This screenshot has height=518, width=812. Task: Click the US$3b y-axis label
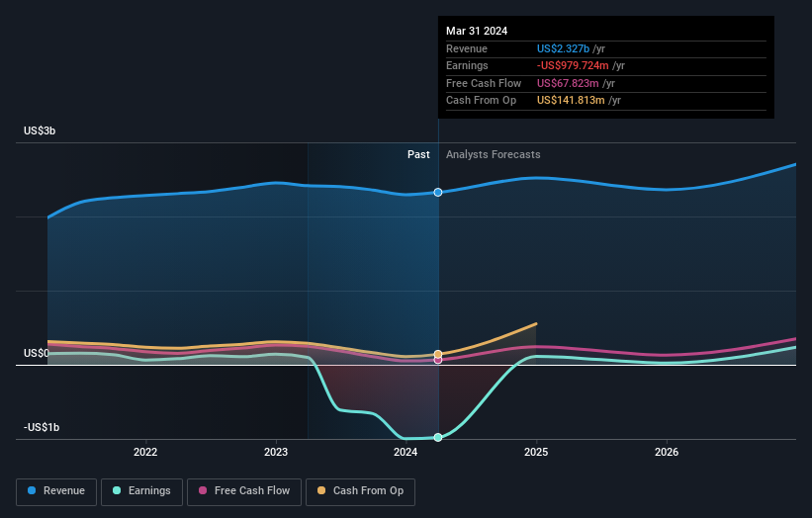point(40,130)
